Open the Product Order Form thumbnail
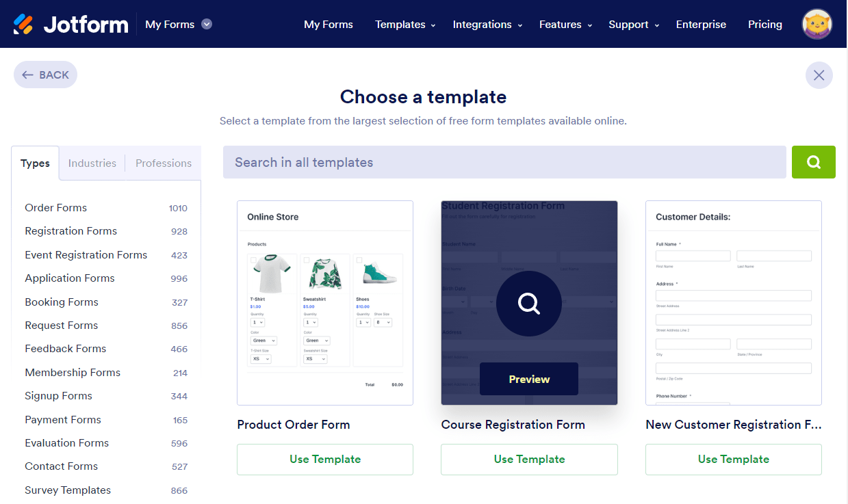Screen dimensions: 848x504 (x=325, y=303)
